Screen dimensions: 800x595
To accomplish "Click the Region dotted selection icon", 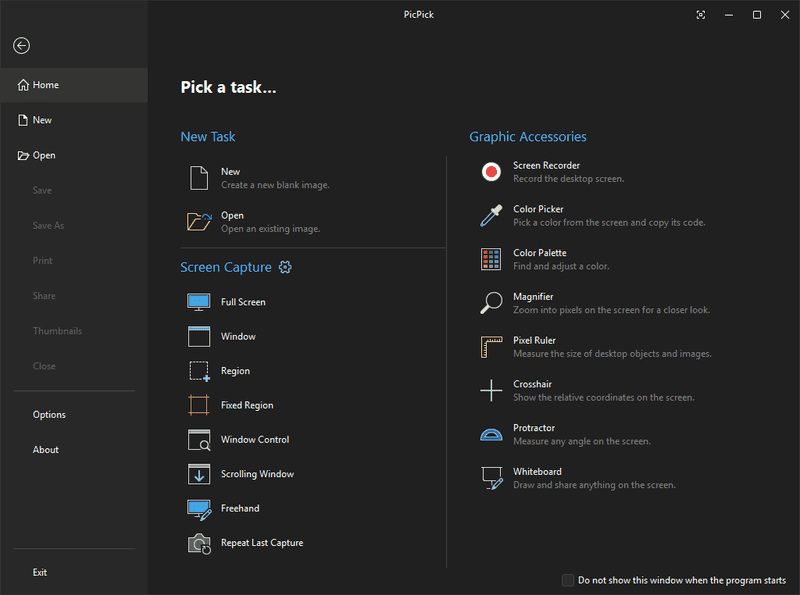I will point(199,371).
